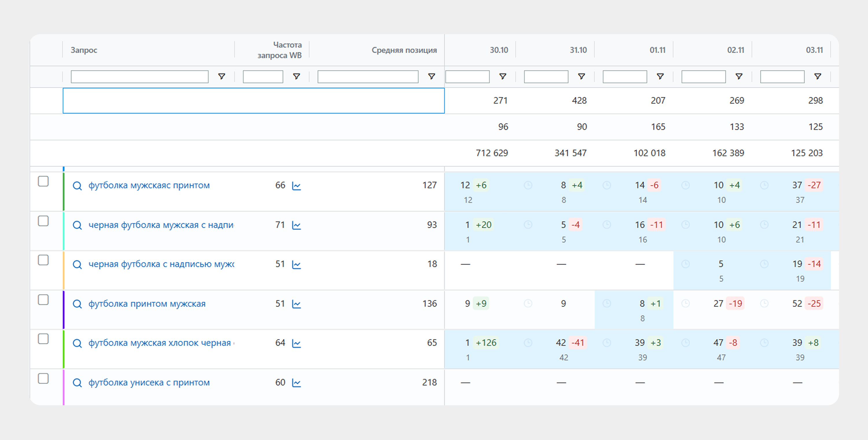Select checkbox for 'черная футболка с надписью' row
This screenshot has width=868, height=440.
pos(43,260)
